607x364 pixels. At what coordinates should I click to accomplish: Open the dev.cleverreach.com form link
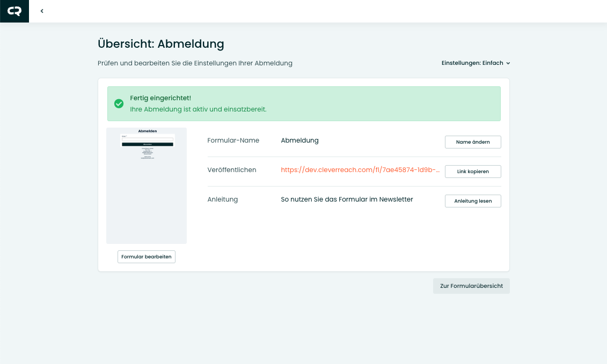(360, 170)
